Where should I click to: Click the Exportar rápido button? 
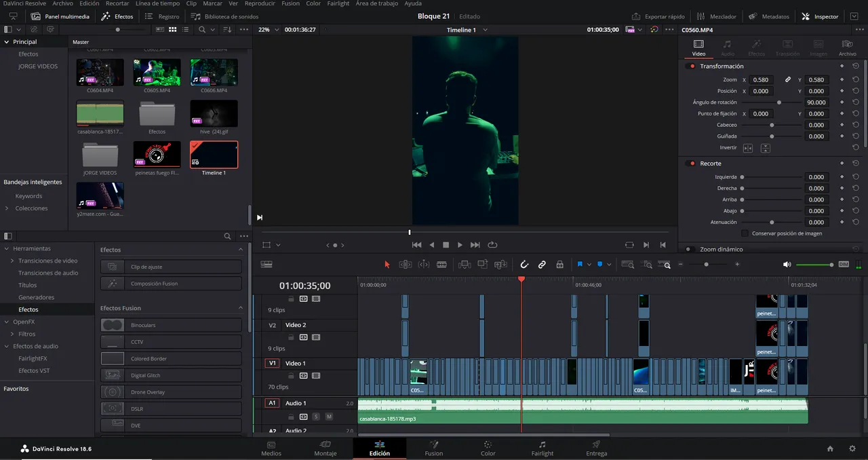click(658, 16)
